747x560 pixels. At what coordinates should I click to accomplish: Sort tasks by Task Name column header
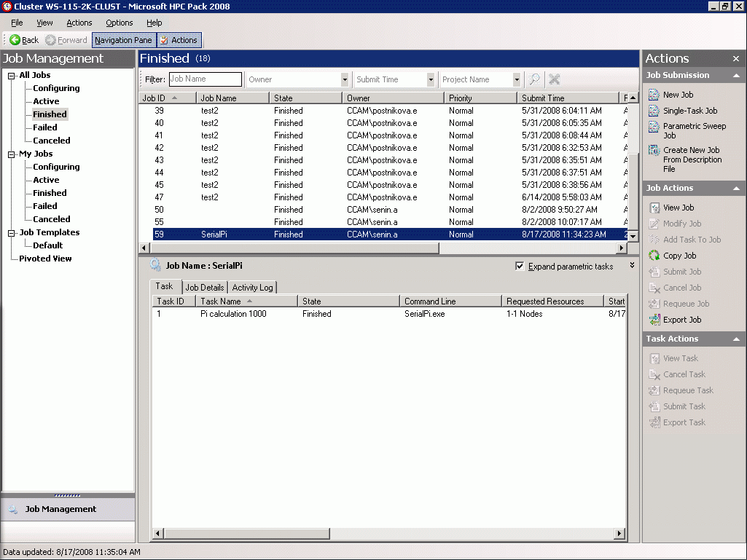tap(247, 301)
